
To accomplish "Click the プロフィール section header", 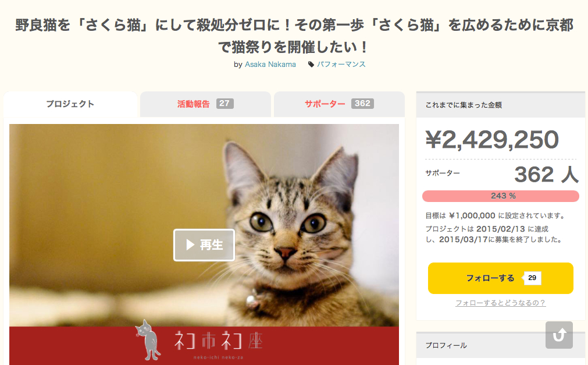I will point(446,345).
